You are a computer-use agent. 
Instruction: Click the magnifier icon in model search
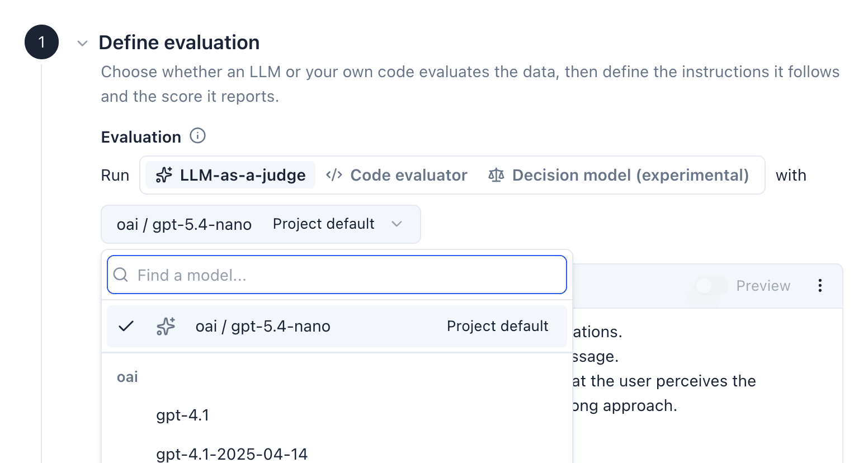click(121, 275)
